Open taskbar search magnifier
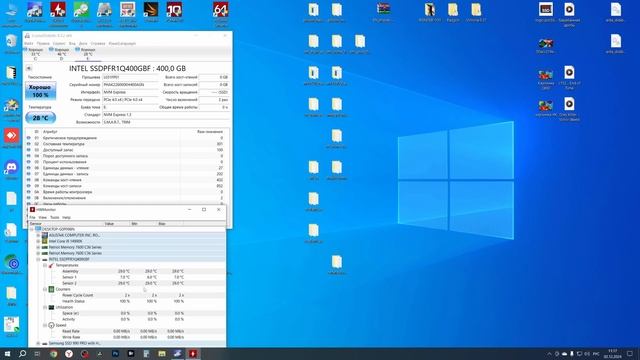 tap(22, 353)
